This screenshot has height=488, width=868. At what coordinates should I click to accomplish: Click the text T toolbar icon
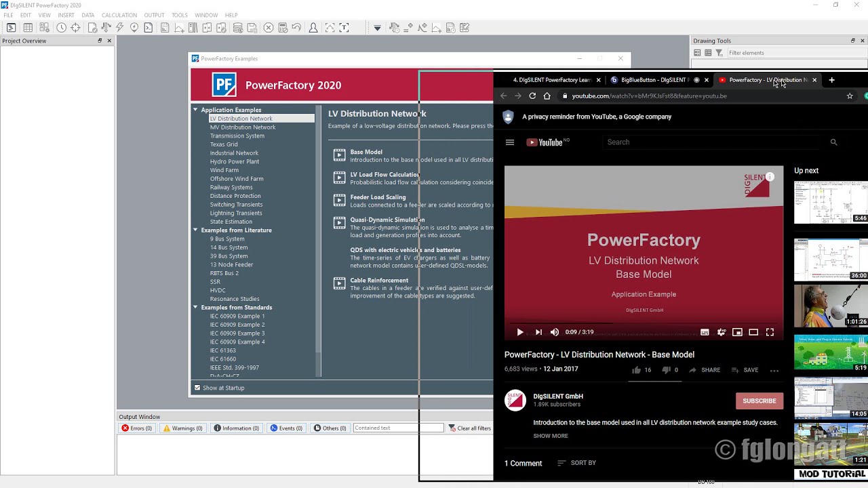tap(344, 28)
